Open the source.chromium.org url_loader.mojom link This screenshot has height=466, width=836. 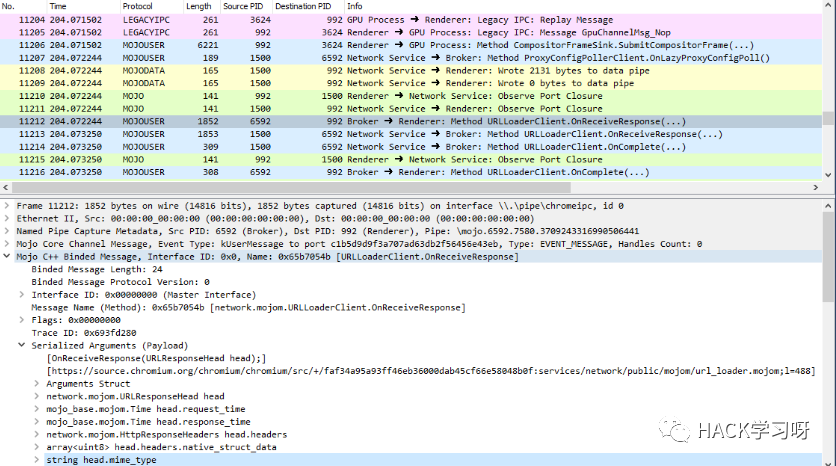pyautogui.click(x=431, y=371)
